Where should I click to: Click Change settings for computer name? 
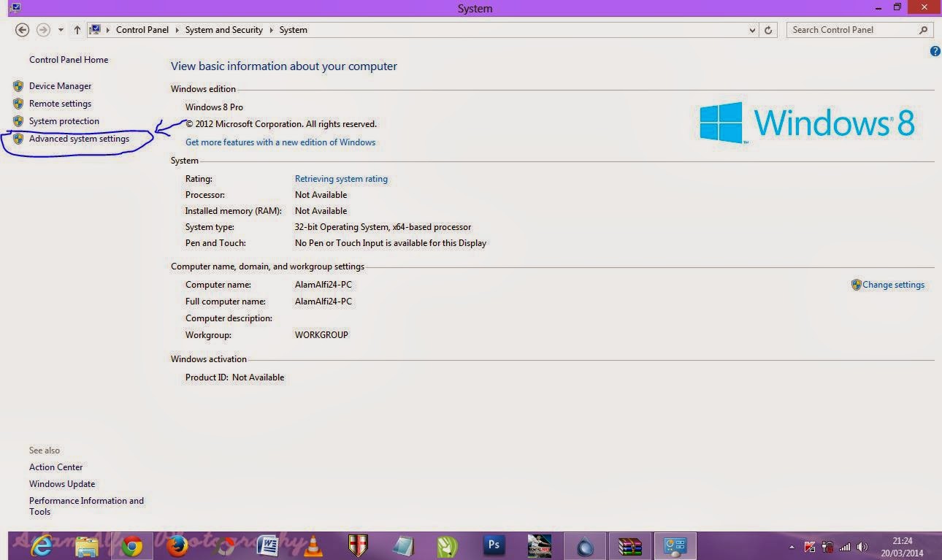point(894,285)
